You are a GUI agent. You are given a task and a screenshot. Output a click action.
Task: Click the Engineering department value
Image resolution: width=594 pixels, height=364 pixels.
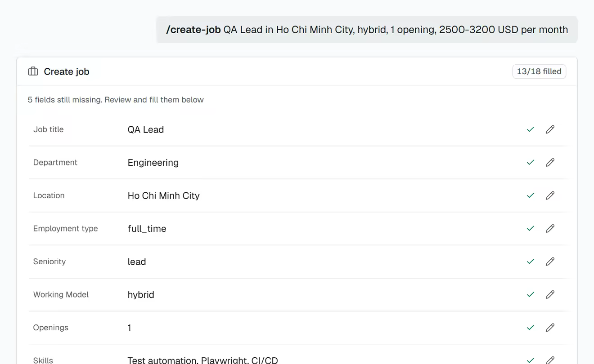point(153,163)
